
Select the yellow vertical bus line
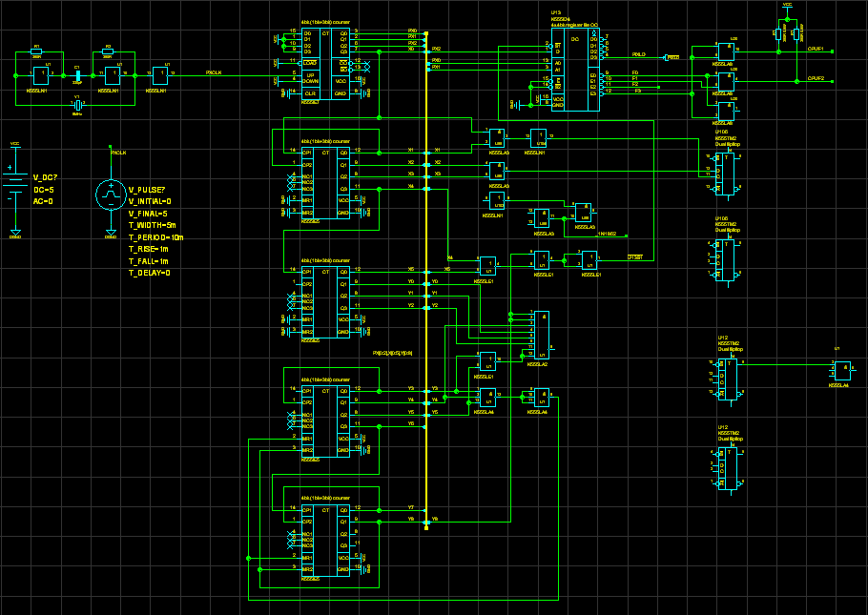coord(426,280)
